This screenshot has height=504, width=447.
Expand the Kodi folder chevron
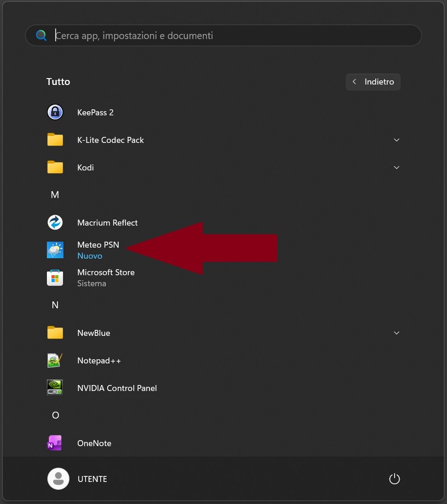pos(396,167)
